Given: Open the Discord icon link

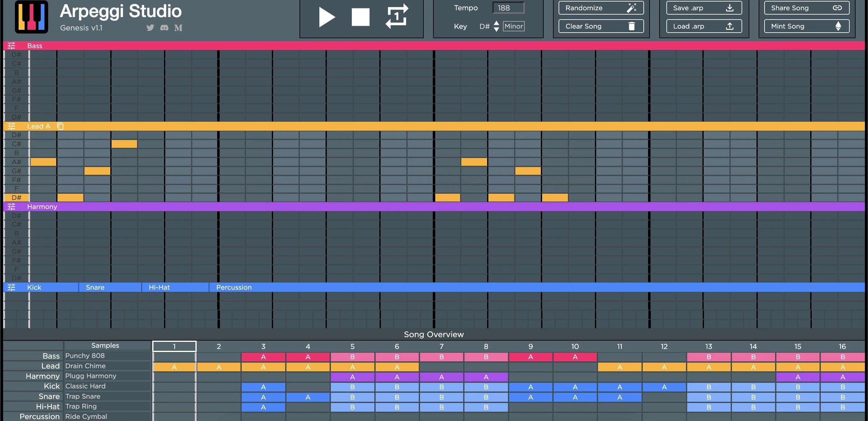Looking at the screenshot, I should click(164, 28).
